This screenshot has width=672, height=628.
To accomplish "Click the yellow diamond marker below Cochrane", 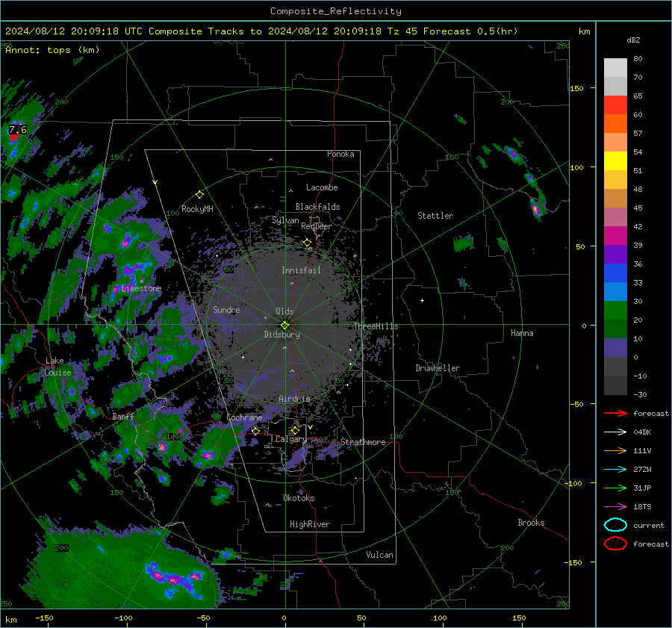I will click(x=256, y=431).
